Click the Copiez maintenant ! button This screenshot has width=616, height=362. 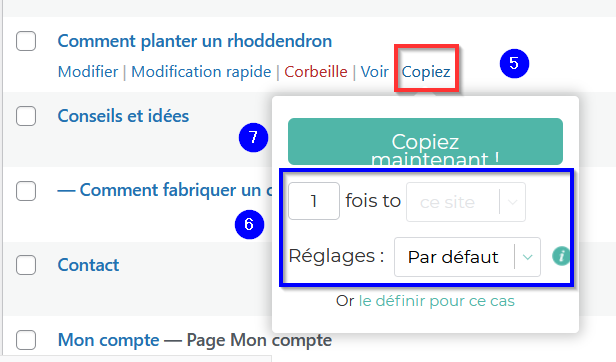425,141
